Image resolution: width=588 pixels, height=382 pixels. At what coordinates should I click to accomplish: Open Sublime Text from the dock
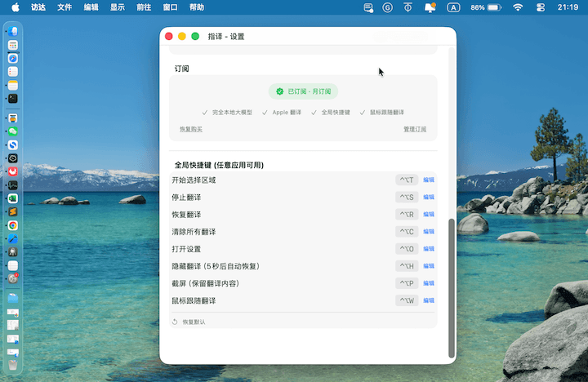pos(13,211)
